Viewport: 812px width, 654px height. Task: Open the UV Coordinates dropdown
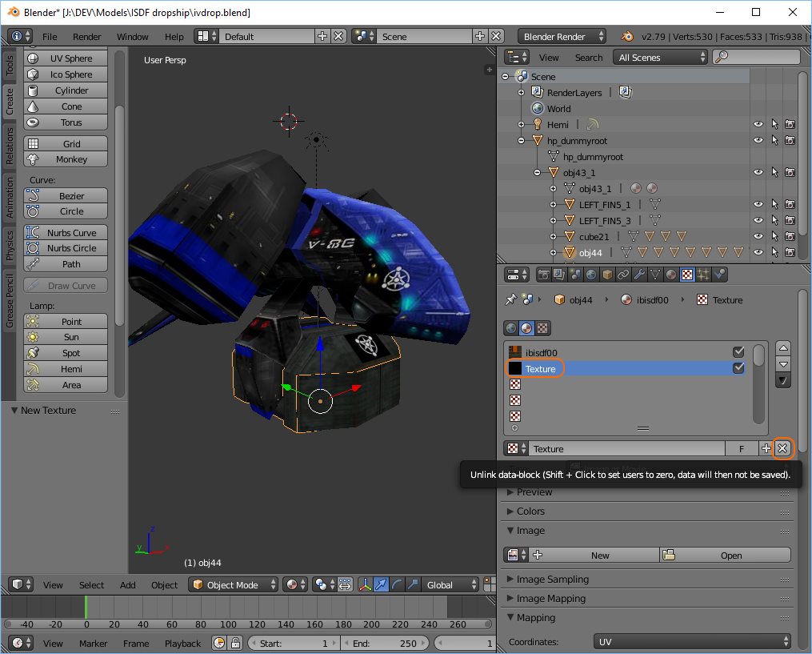pyautogui.click(x=693, y=642)
